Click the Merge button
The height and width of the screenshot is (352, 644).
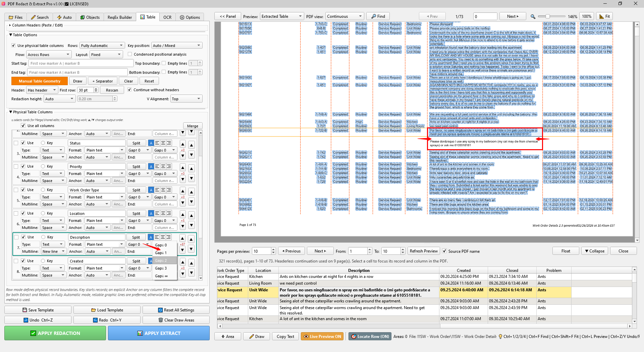(193, 126)
